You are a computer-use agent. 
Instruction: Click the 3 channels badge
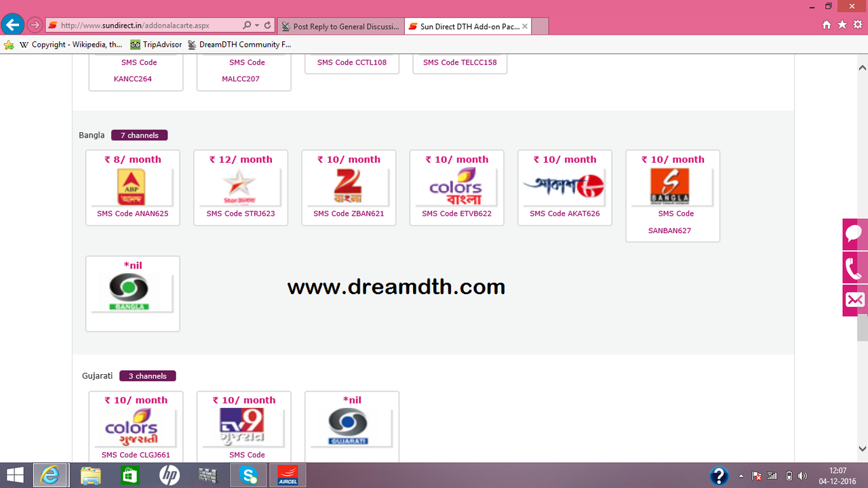tap(148, 376)
